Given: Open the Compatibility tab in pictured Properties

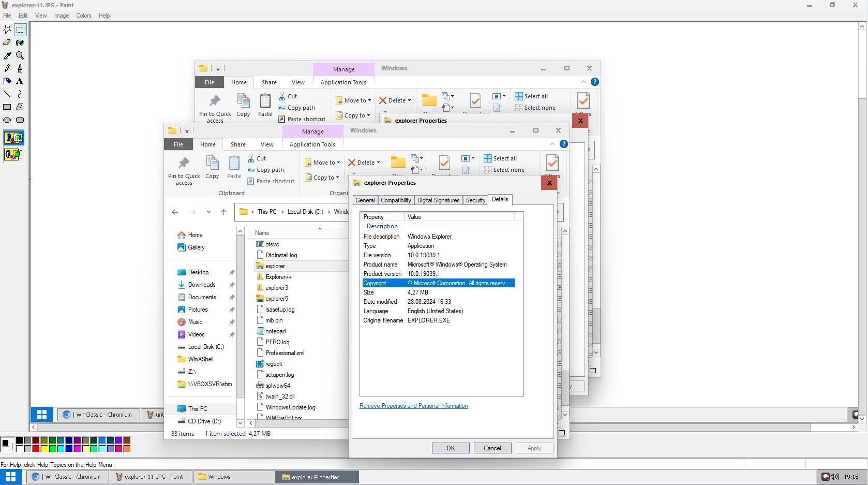Looking at the screenshot, I should (396, 200).
